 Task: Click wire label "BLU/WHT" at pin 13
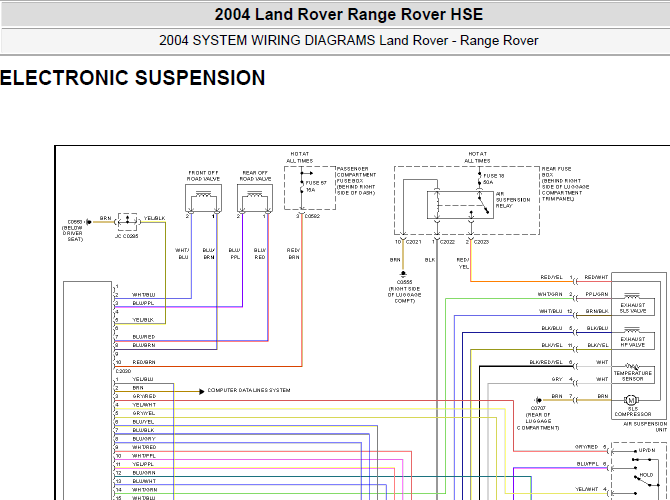144,481
